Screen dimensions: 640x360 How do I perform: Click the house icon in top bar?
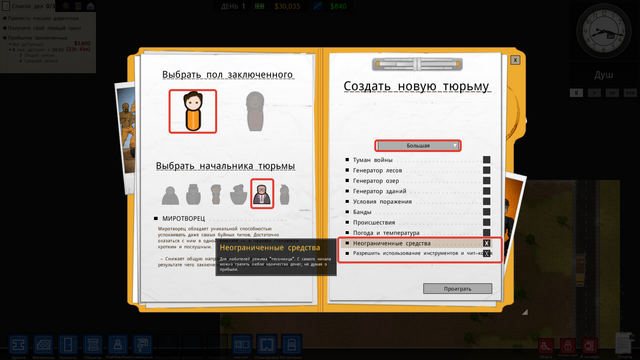pos(91,6)
